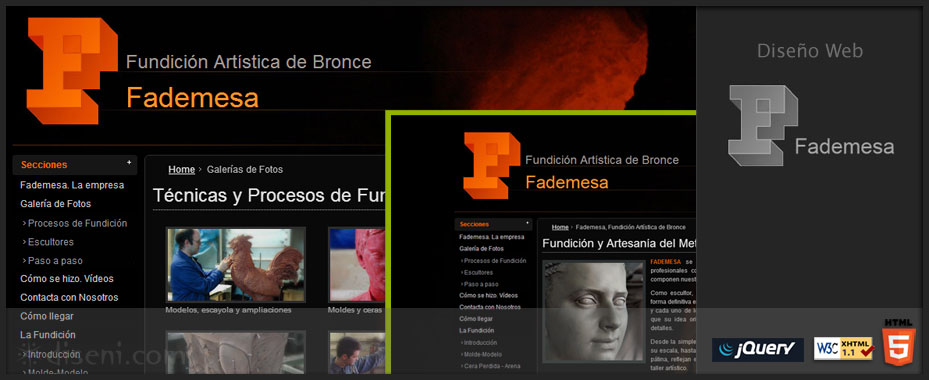
Task: Open the stone face sculpture image
Action: 593,311
